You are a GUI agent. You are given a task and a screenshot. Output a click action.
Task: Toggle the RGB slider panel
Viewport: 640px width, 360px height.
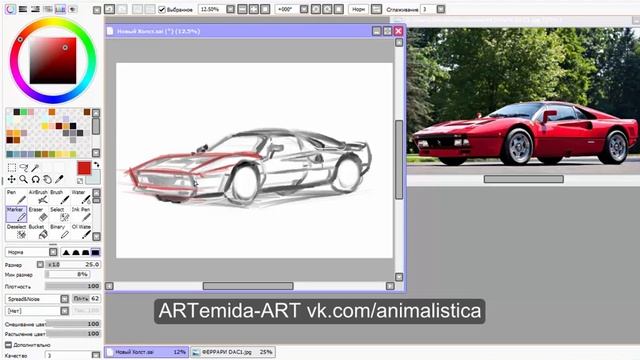click(x=23, y=9)
